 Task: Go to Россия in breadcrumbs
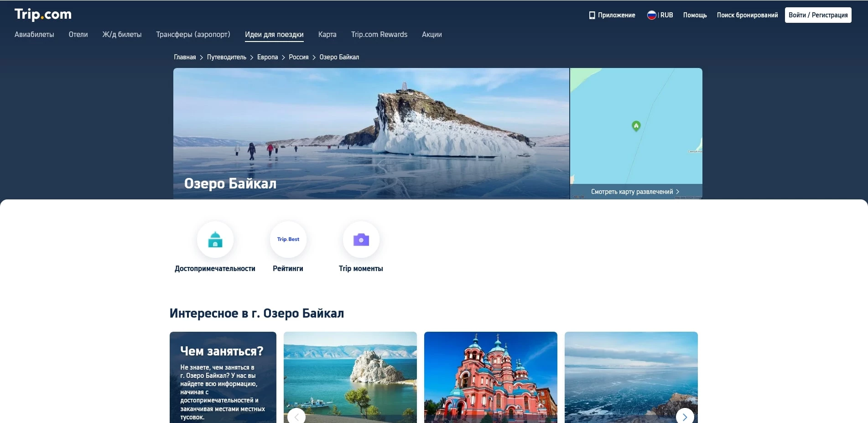(298, 57)
